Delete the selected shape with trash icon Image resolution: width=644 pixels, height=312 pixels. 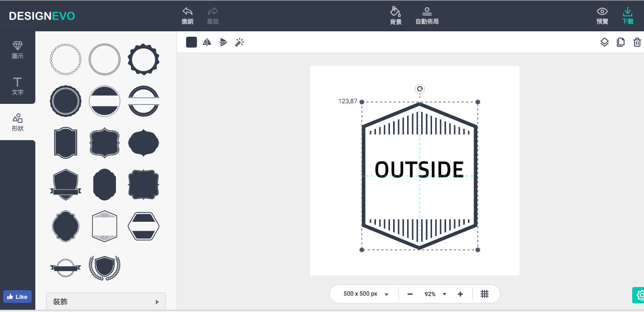pos(637,42)
